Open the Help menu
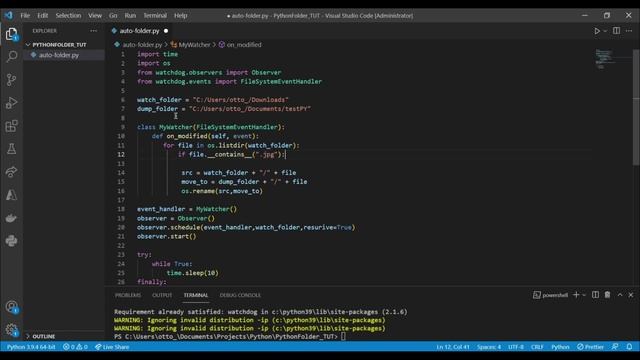The height and width of the screenshot is (360, 640). point(180,16)
